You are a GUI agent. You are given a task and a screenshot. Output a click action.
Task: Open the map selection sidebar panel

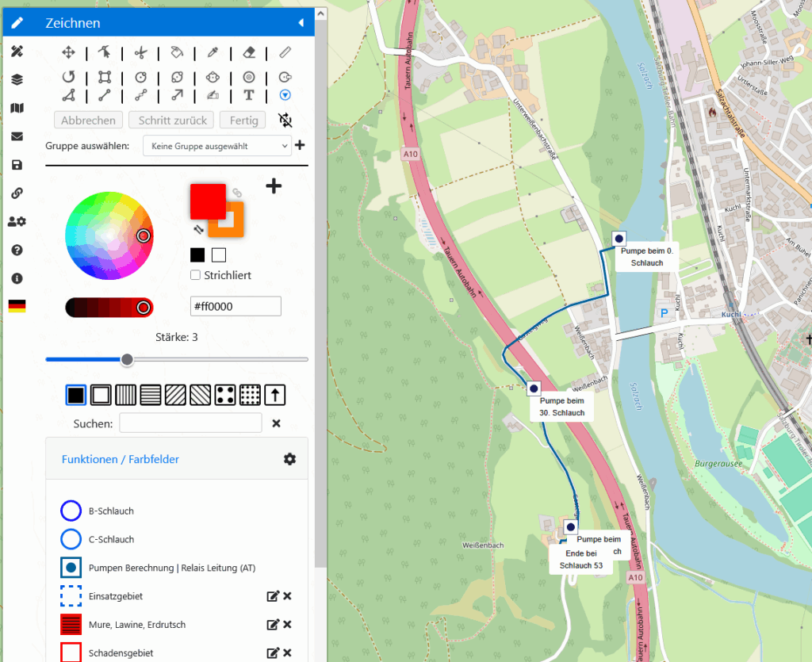[17, 108]
